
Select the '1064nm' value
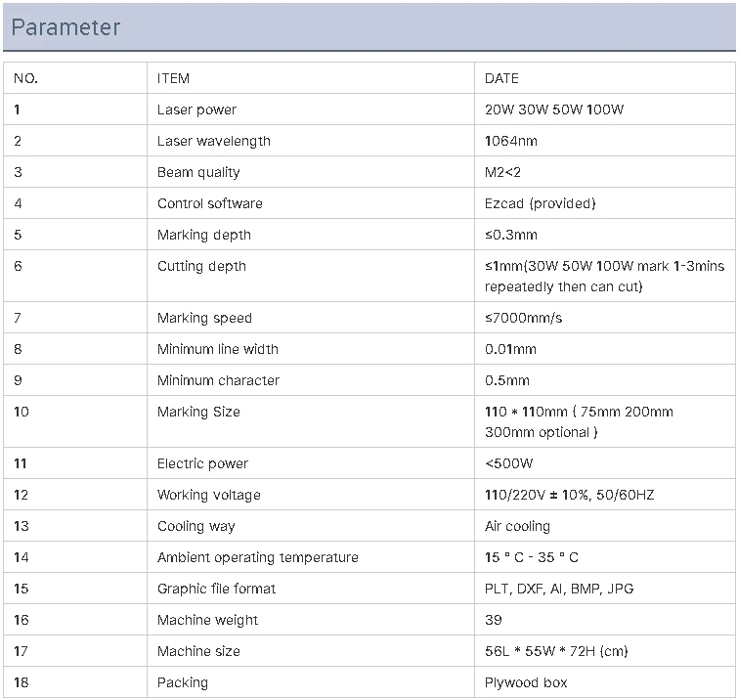[x=510, y=141]
